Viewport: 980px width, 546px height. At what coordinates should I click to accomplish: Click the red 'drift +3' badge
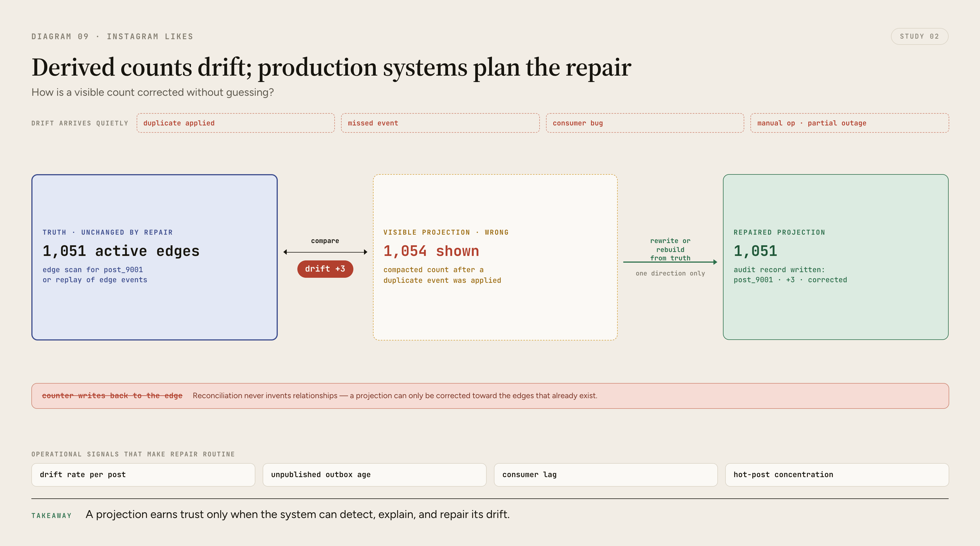[325, 269]
